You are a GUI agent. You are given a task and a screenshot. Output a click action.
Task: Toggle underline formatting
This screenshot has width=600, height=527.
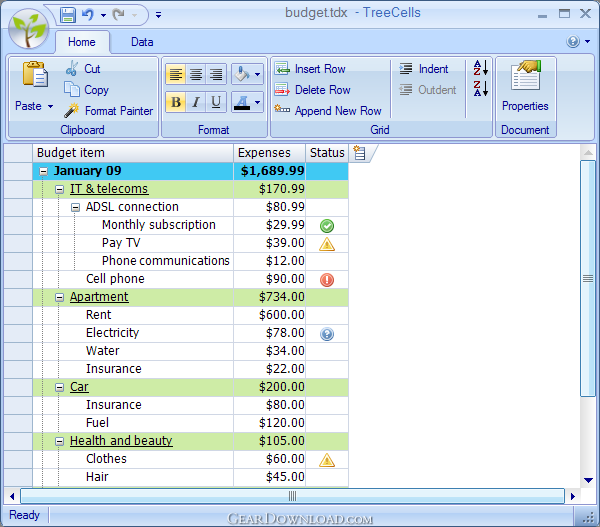tap(216, 102)
